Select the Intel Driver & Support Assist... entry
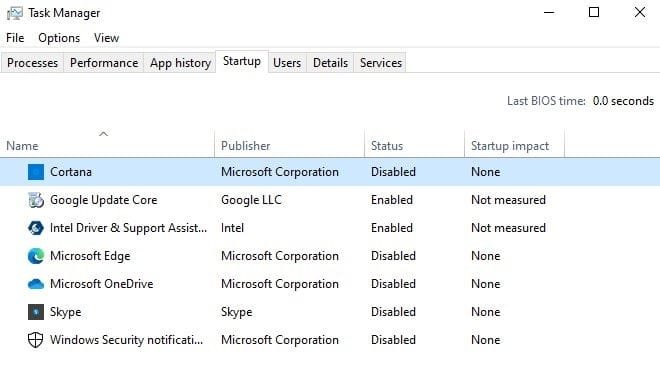The height and width of the screenshot is (366, 660). [128, 228]
